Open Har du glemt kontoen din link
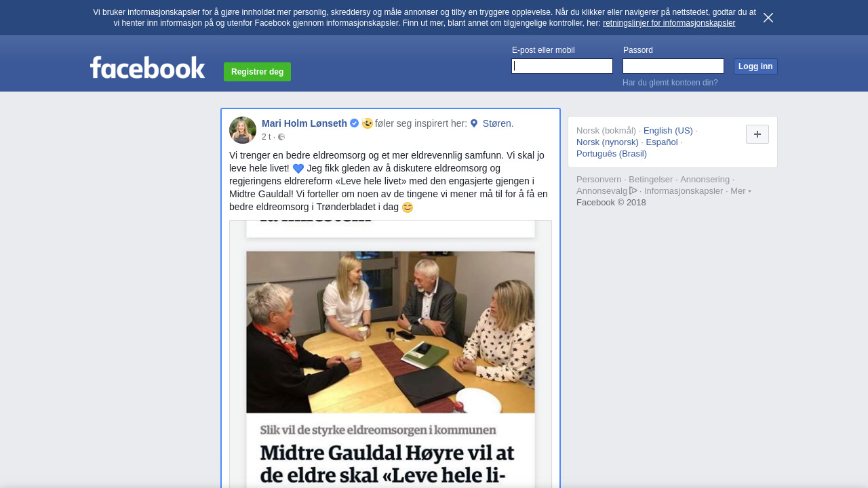Screen dimensions: 868x488 click(x=670, y=83)
